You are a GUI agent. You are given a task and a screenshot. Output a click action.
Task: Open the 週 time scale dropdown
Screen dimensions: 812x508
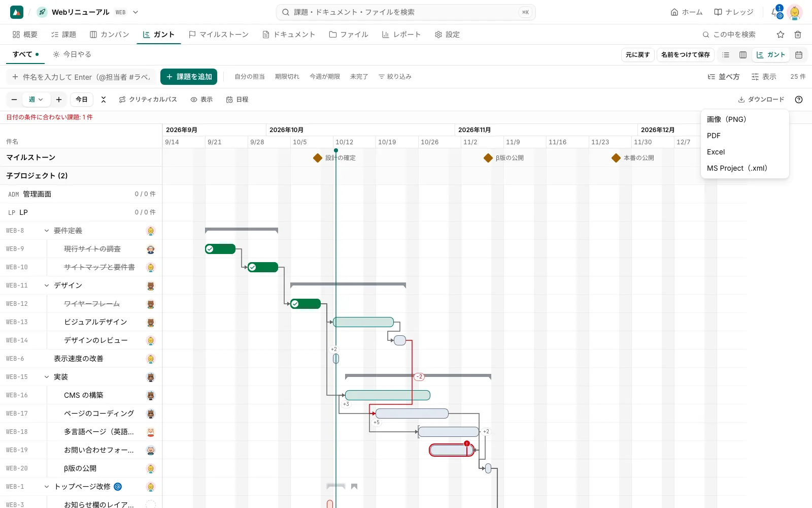36,100
